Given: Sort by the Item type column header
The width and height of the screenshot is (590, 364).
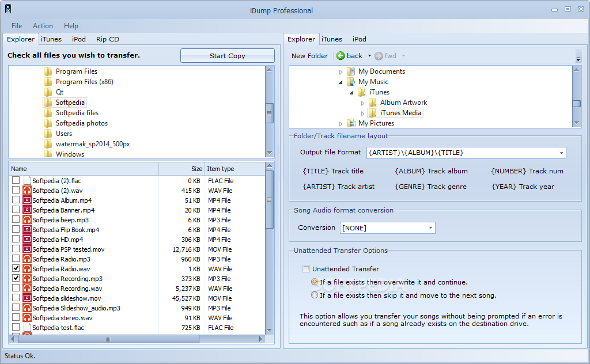Looking at the screenshot, I should (235, 169).
